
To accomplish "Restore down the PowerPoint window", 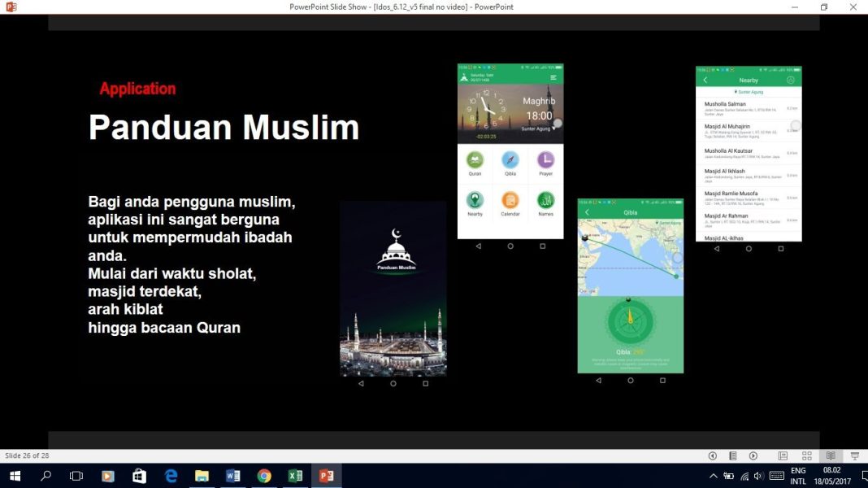I will point(824,7).
